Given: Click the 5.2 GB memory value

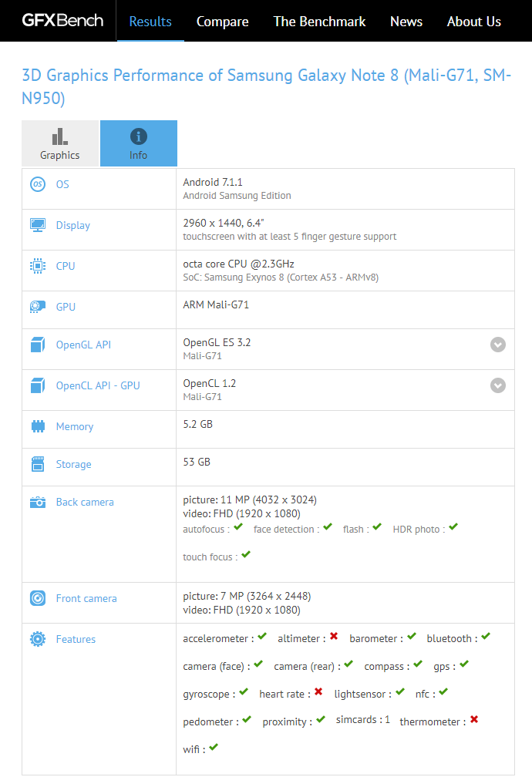Looking at the screenshot, I should (x=198, y=424).
